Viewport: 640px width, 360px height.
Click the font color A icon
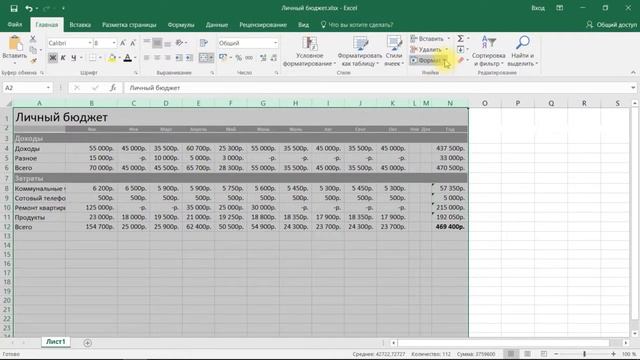click(127, 58)
